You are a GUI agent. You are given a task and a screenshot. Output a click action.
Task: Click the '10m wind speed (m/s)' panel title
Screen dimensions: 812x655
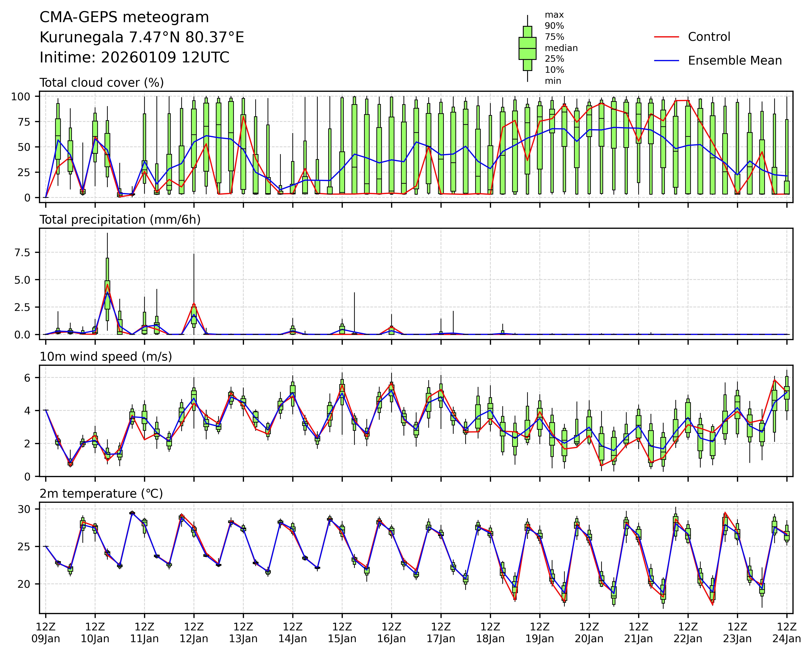(x=106, y=357)
